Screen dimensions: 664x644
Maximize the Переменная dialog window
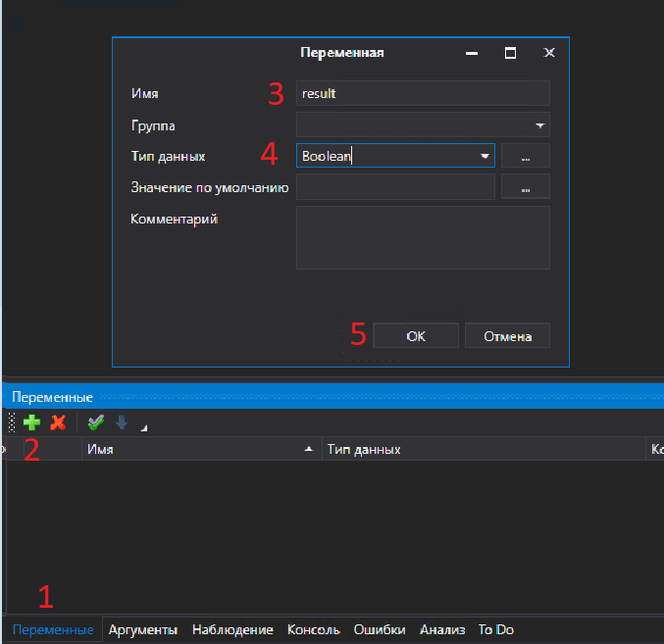coord(510,53)
